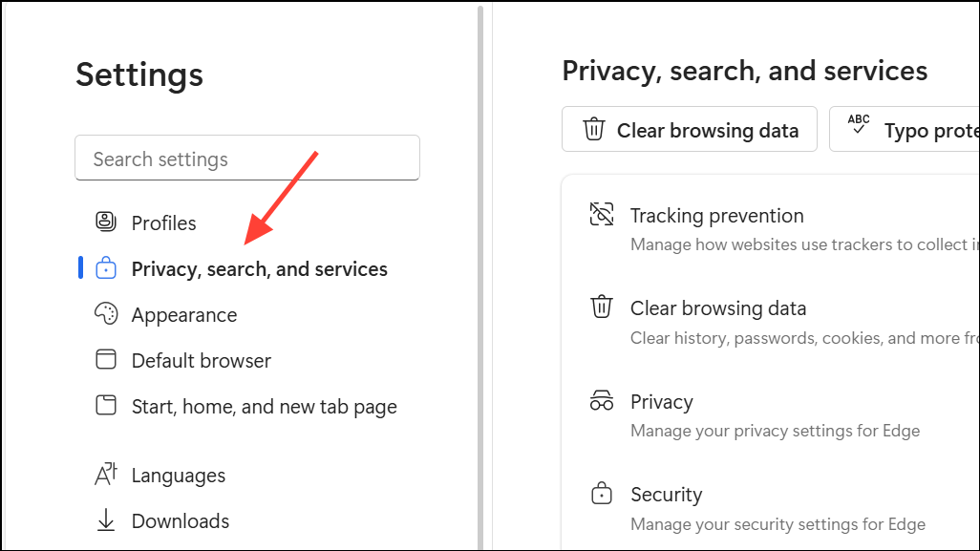980x551 pixels.
Task: Click the Start, home, and new tab page icon
Action: point(106,405)
